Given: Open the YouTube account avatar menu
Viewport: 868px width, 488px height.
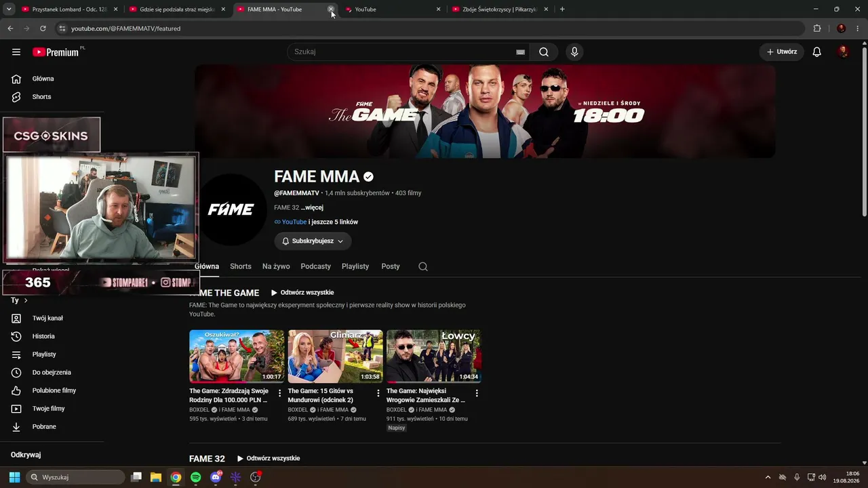Looking at the screenshot, I should coord(844,52).
